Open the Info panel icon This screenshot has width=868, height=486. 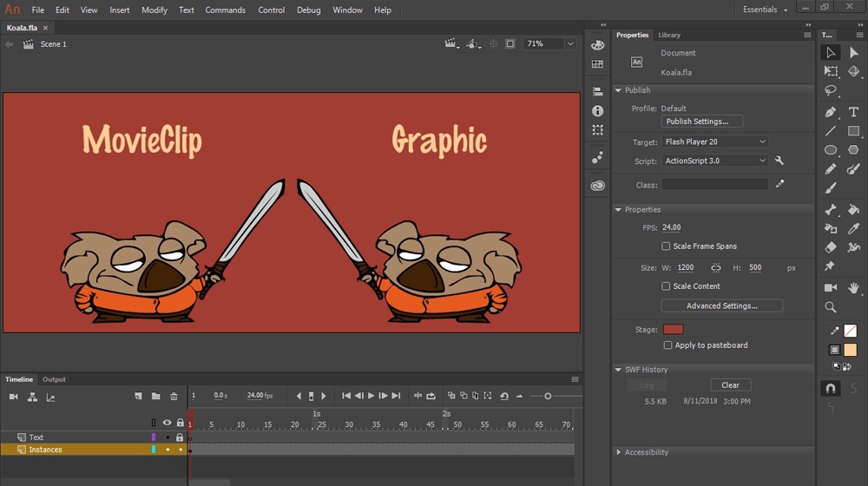tap(597, 111)
